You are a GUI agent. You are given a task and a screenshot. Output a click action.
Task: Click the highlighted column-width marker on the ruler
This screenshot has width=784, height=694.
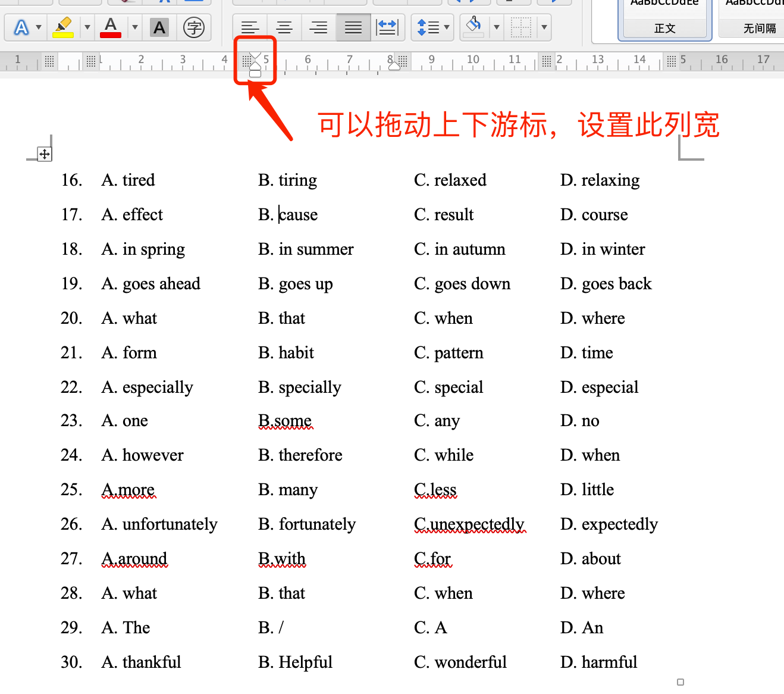point(255,61)
